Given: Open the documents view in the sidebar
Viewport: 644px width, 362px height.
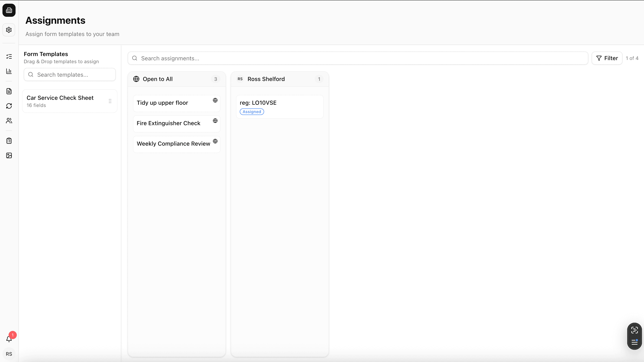Looking at the screenshot, I should 9,91.
